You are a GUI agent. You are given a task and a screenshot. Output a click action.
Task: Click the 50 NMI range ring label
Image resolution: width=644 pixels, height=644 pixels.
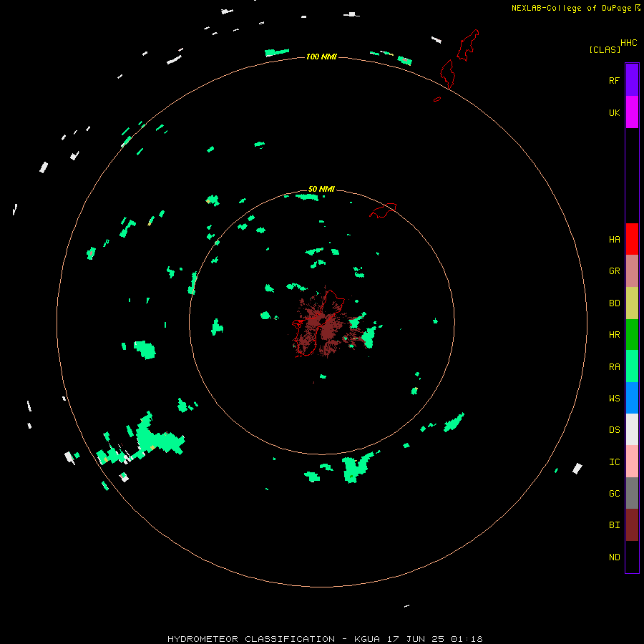321,189
